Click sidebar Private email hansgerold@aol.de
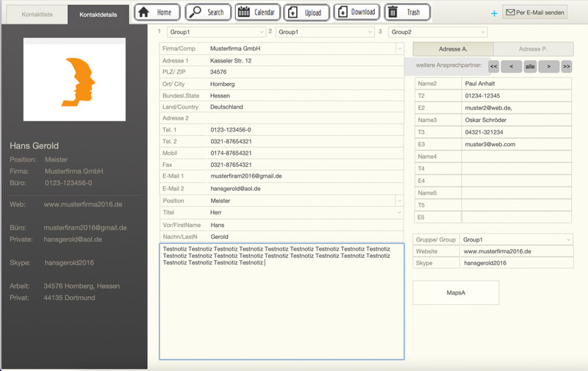 (73, 239)
